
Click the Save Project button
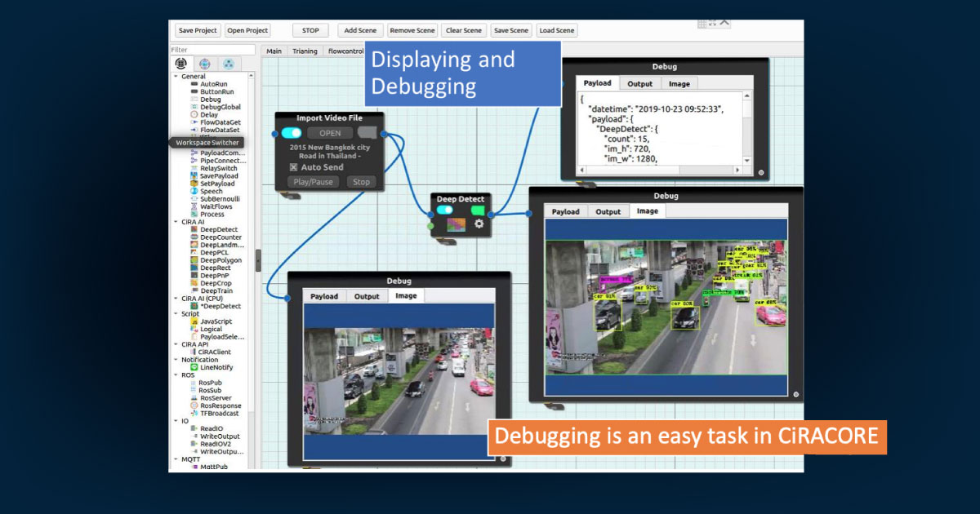[x=198, y=30]
